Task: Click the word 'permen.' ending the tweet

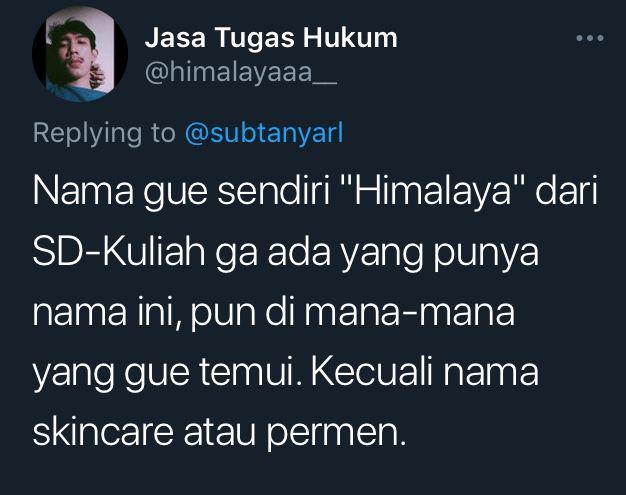Action: (x=336, y=435)
